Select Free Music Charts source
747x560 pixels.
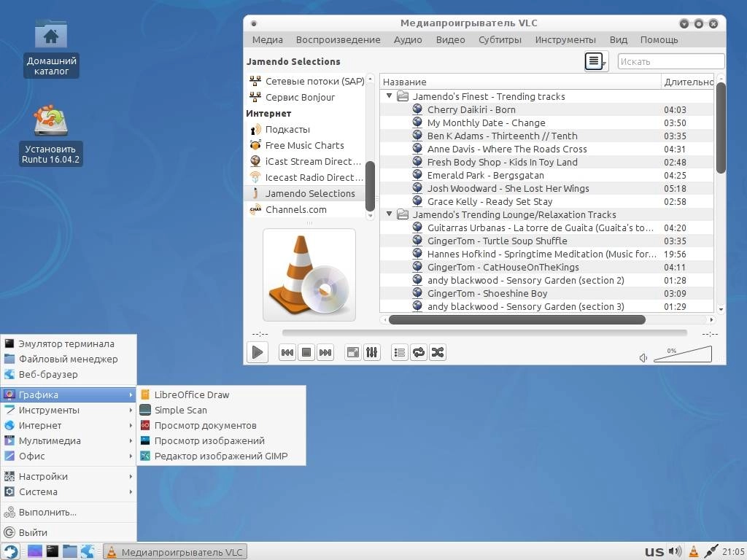(306, 146)
